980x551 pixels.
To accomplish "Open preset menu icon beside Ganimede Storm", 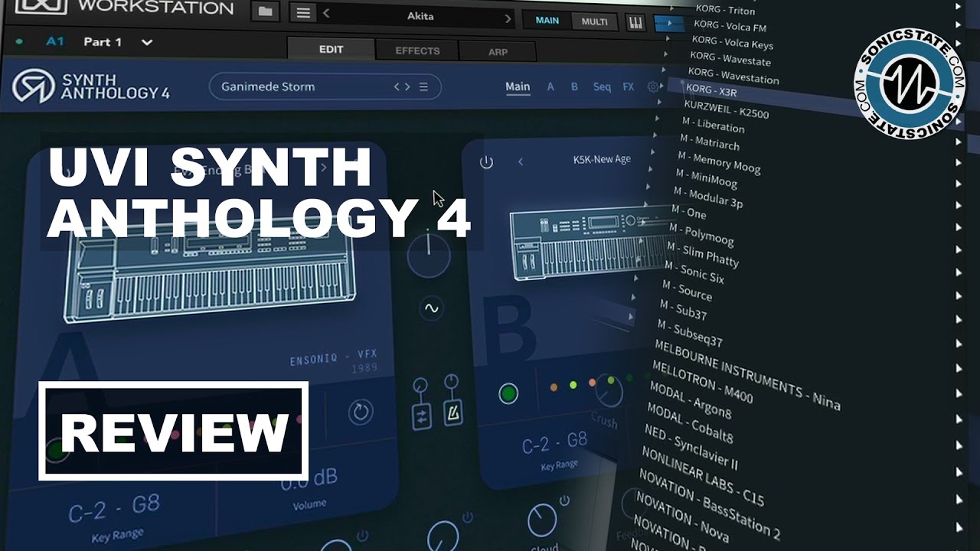I will 423,86.
